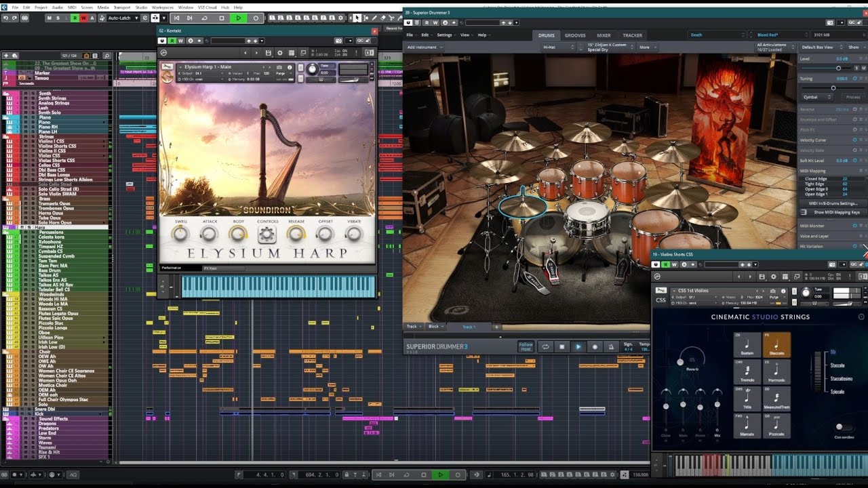
Task: Switch to the Mixer tab in Superior Drummer
Action: point(604,35)
